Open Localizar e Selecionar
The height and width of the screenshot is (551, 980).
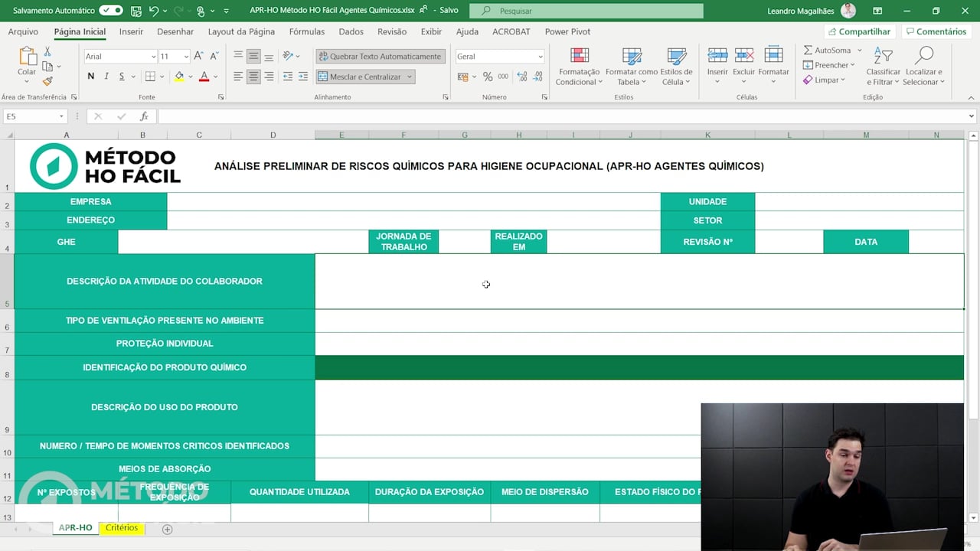coord(924,66)
